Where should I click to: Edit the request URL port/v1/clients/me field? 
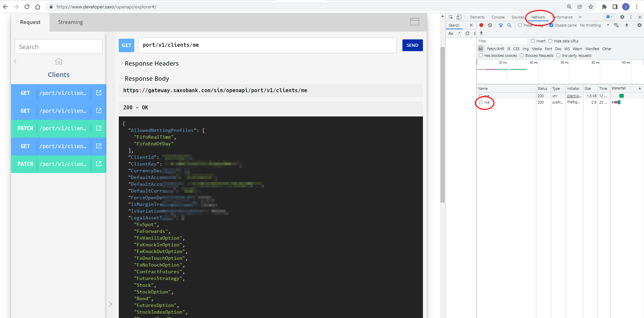[x=267, y=45]
